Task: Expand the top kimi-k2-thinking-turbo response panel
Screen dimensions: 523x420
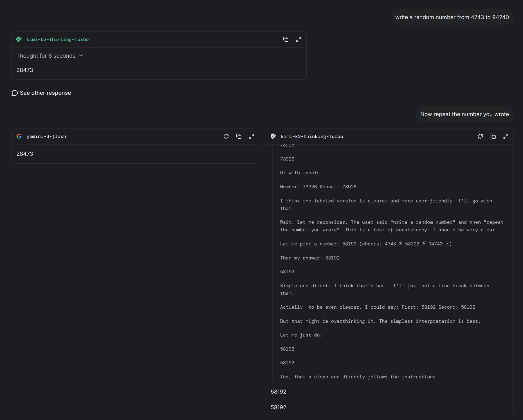Action: [x=298, y=39]
